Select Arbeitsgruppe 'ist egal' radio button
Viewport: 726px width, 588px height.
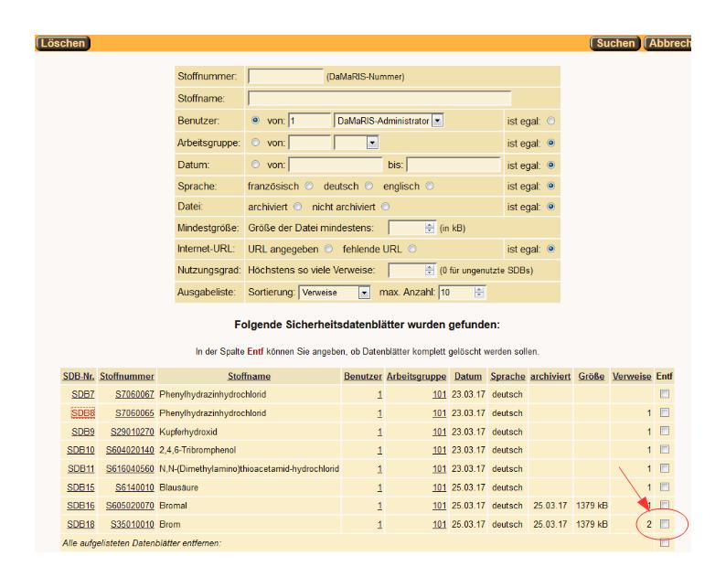550,143
